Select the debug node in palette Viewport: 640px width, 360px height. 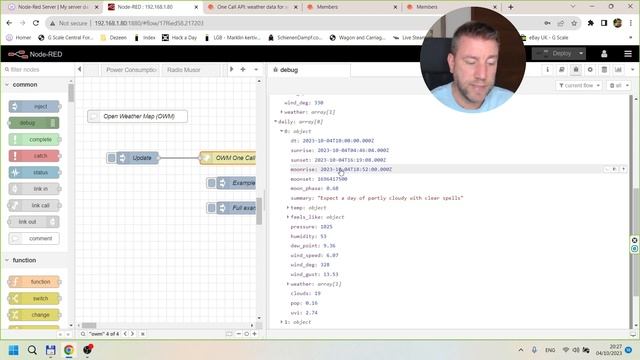click(34, 123)
